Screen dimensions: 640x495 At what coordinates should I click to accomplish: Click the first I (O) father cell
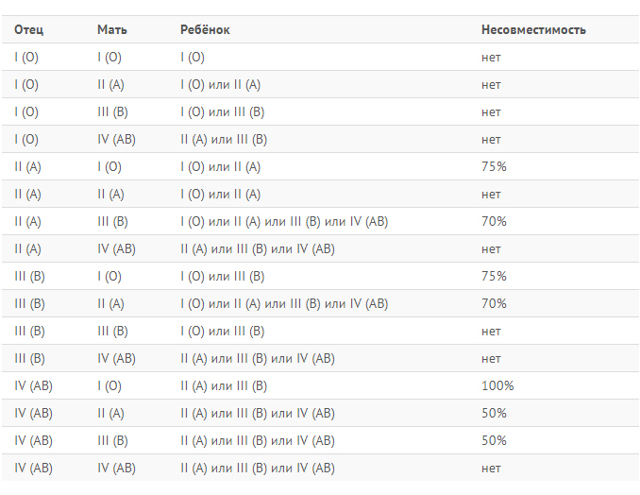tap(27, 57)
